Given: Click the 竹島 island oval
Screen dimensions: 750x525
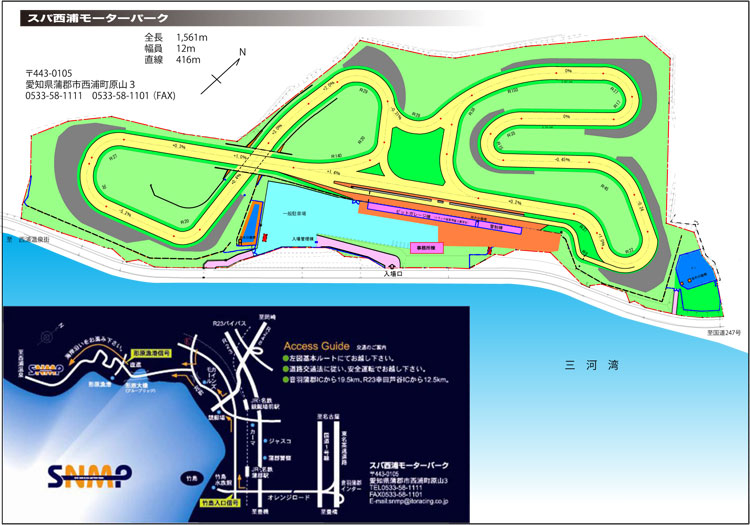Looking at the screenshot, I should click(x=192, y=478).
